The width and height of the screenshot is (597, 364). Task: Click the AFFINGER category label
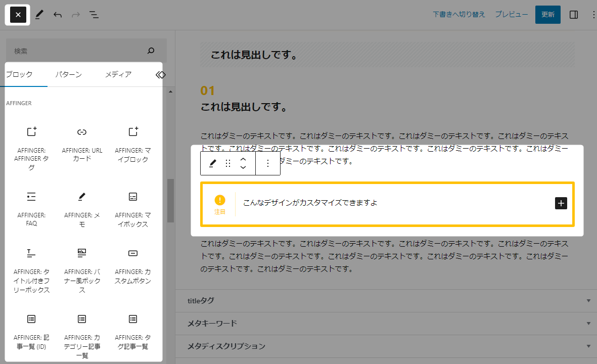(19, 103)
